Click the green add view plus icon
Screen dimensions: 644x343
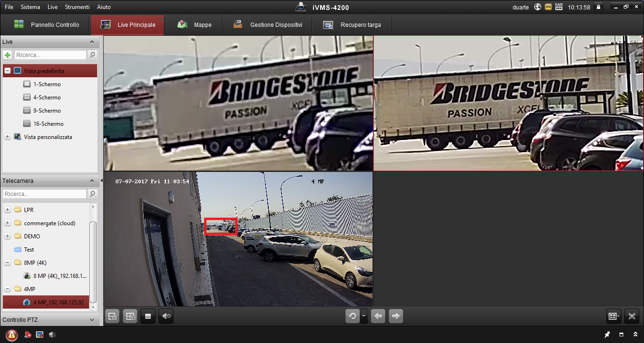pyautogui.click(x=8, y=55)
